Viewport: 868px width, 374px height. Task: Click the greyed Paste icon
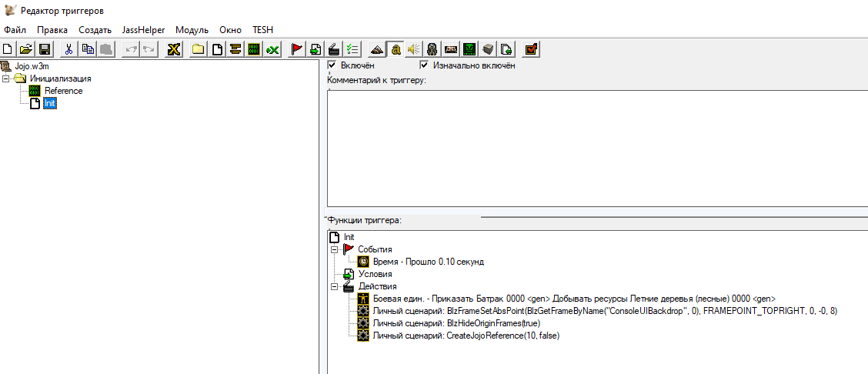106,49
